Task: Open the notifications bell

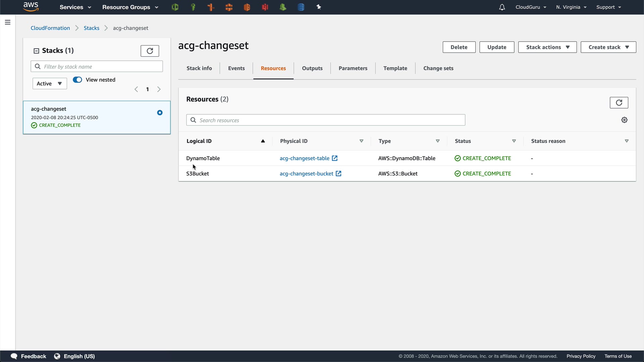Action: coord(502,7)
